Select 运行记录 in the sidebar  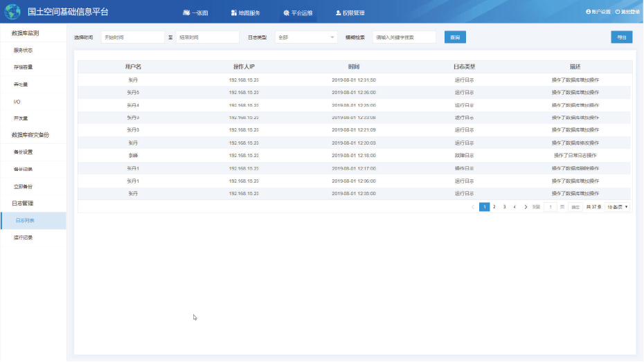(24, 237)
